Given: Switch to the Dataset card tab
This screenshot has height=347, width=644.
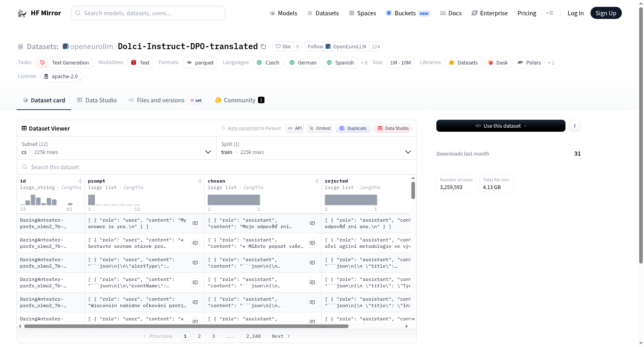Looking at the screenshot, I should 43,100.
